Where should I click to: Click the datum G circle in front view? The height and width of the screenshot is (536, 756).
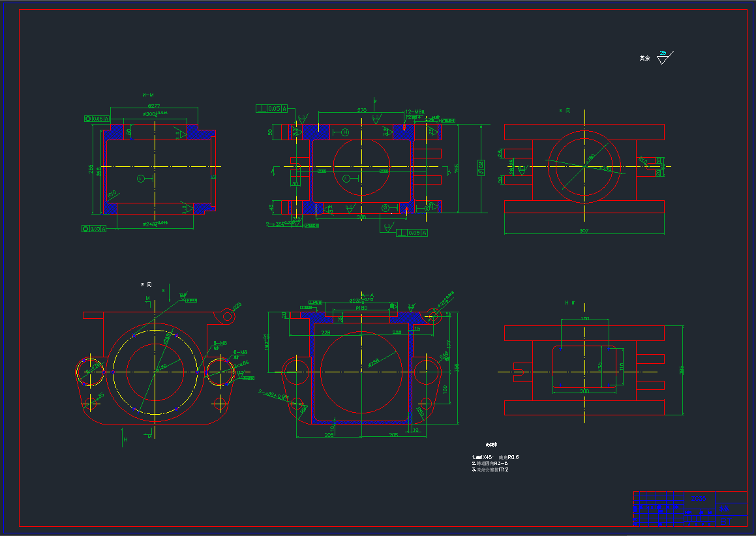386,208
